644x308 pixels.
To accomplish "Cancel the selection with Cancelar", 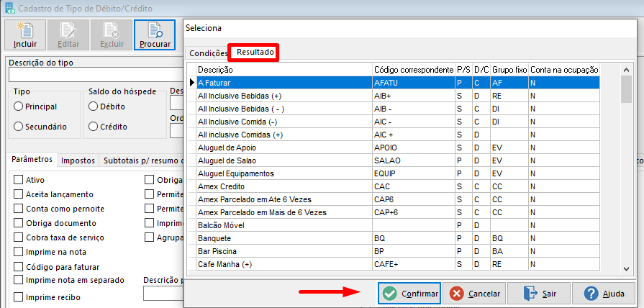I will (474, 294).
